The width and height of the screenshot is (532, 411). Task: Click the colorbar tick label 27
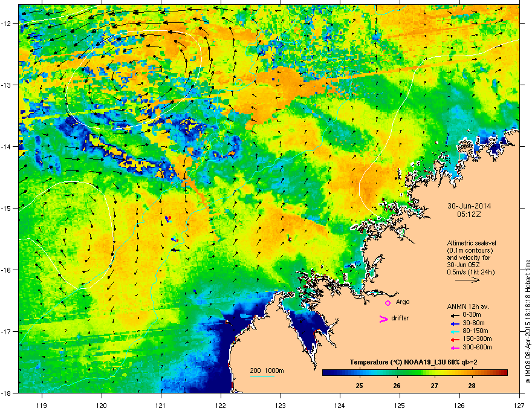434,386
